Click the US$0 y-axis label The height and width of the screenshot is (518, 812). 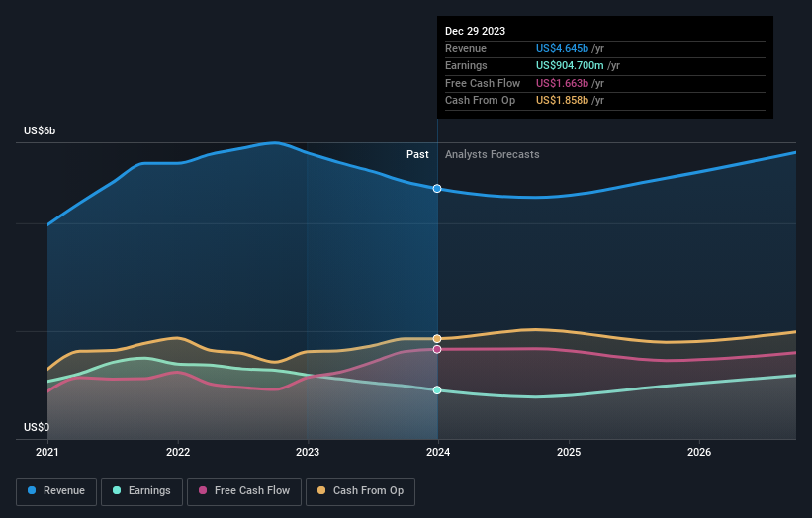coord(37,427)
